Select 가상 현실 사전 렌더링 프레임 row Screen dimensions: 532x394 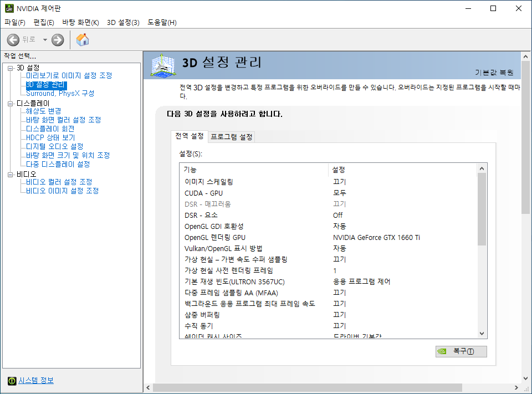328,270
